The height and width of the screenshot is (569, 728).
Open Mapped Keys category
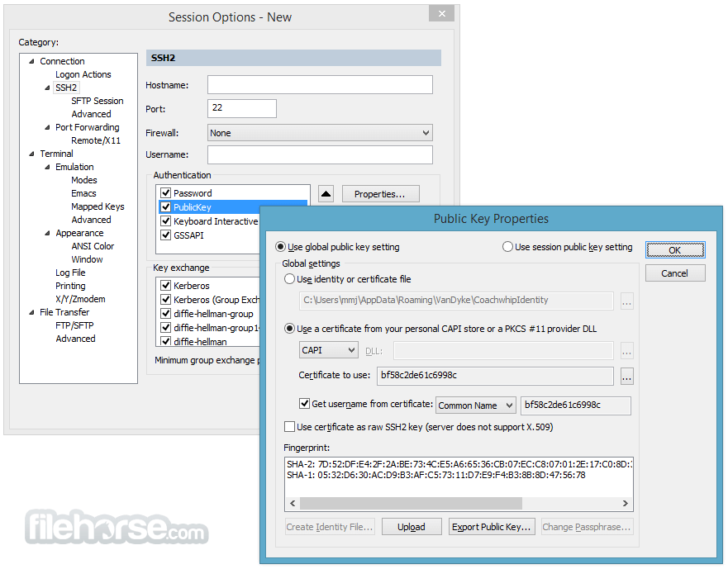[x=98, y=206]
